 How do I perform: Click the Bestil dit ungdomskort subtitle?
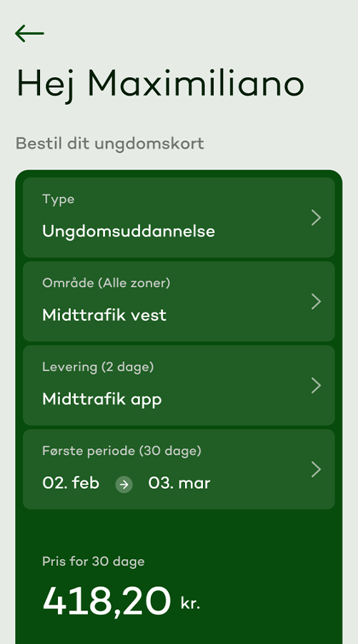click(110, 144)
